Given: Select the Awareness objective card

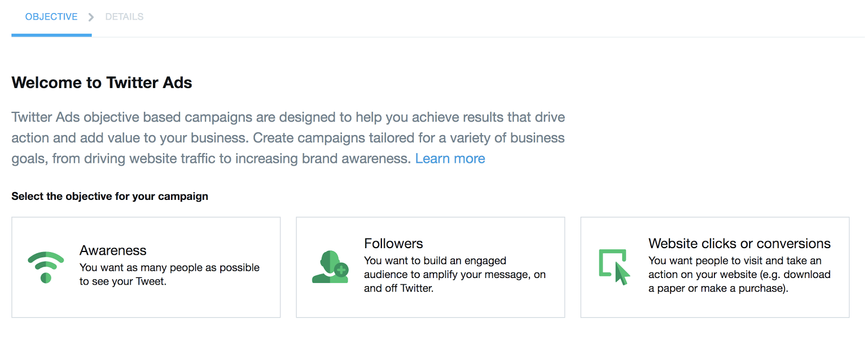Looking at the screenshot, I should tap(146, 267).
